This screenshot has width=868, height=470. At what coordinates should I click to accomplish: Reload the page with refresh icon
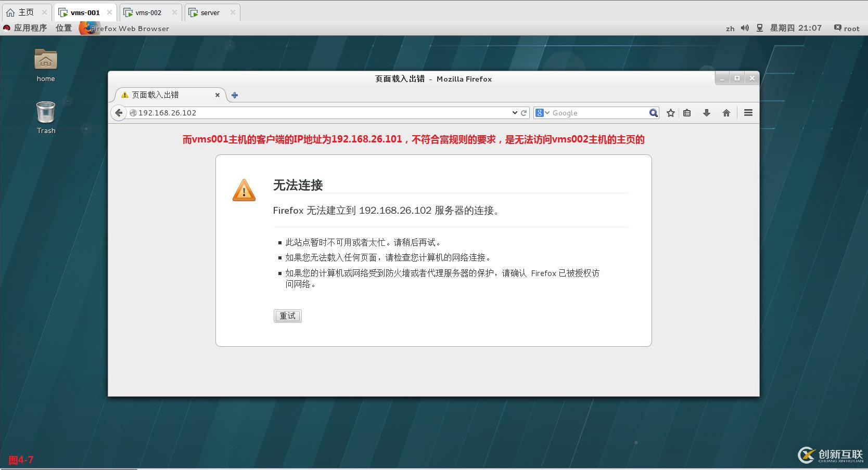click(524, 113)
